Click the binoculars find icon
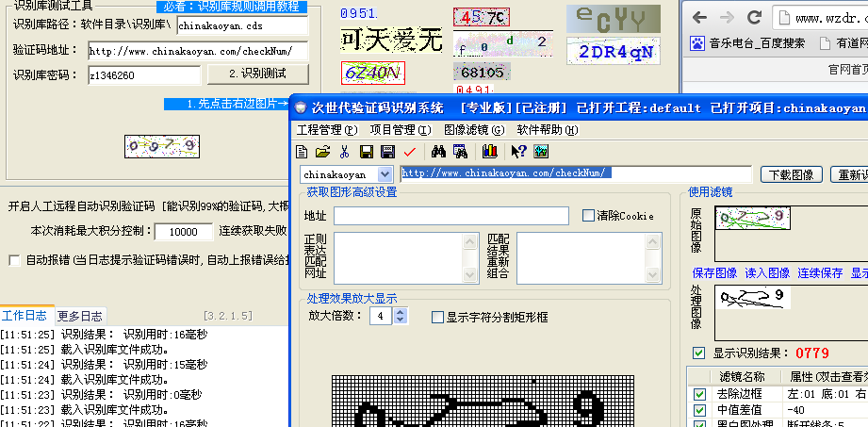Viewport: 868px width, 427px height. click(x=438, y=151)
